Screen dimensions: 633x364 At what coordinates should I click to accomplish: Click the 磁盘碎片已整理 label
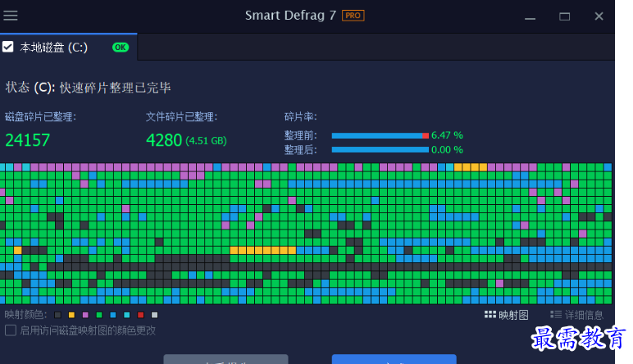pos(40,117)
